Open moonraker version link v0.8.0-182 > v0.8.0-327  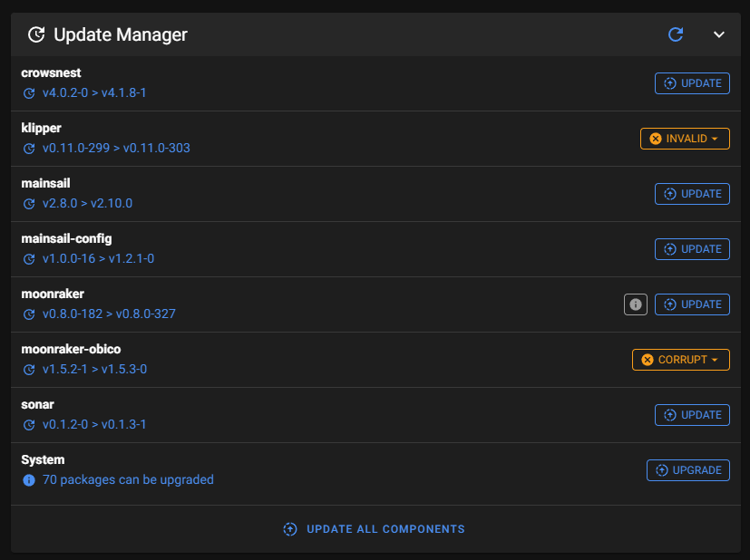(109, 314)
